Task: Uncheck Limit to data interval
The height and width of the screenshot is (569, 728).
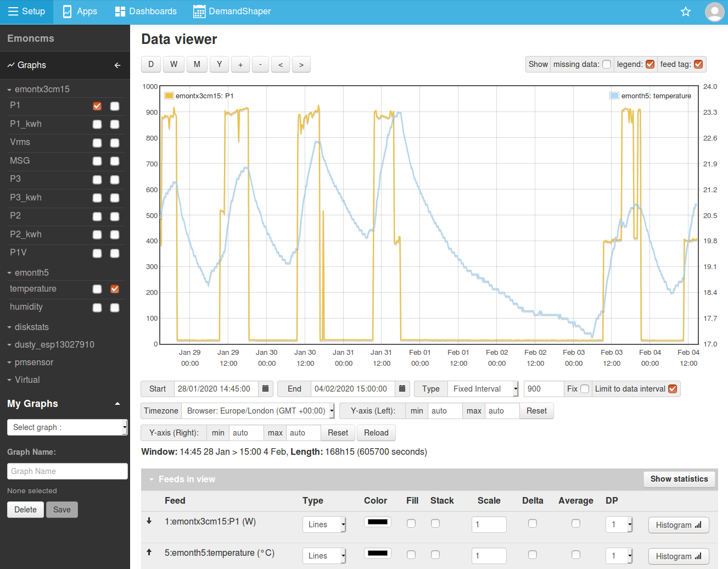Action: point(673,389)
